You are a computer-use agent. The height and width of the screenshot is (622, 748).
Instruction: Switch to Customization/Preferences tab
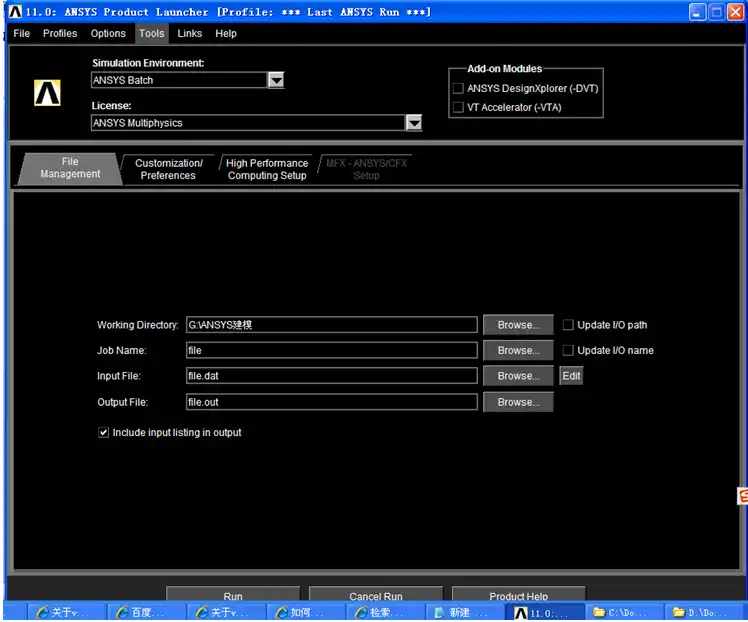[168, 169]
